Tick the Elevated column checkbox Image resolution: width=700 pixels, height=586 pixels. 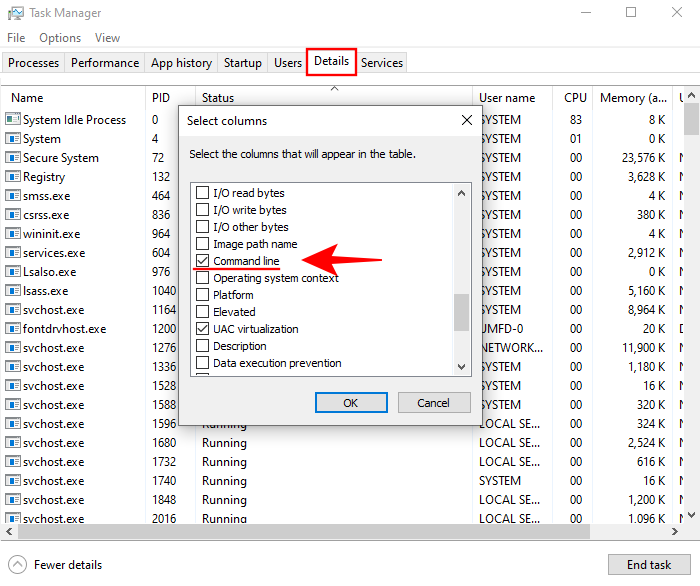203,312
